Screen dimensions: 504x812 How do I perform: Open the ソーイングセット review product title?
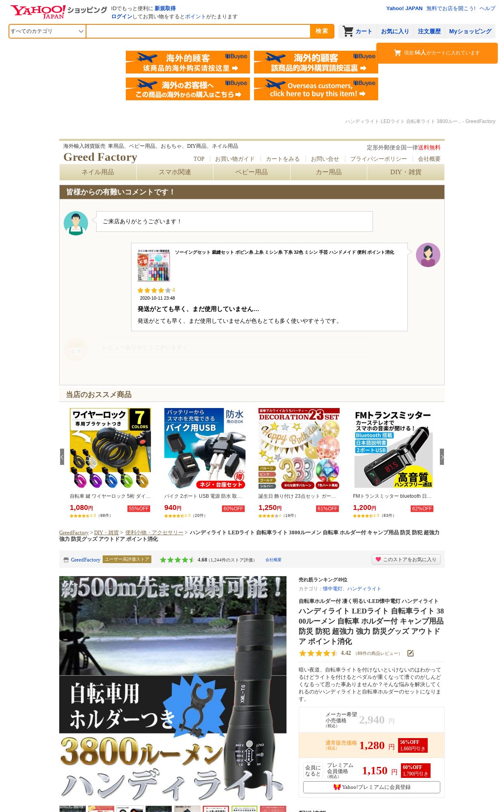point(284,252)
